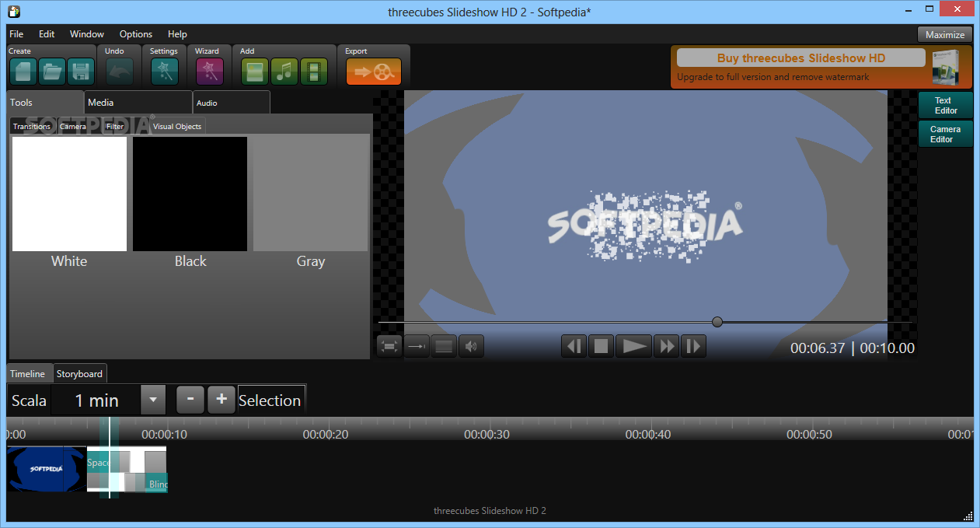
Task: Expand the Scala 1 min dropdown arrow
Action: 153,400
